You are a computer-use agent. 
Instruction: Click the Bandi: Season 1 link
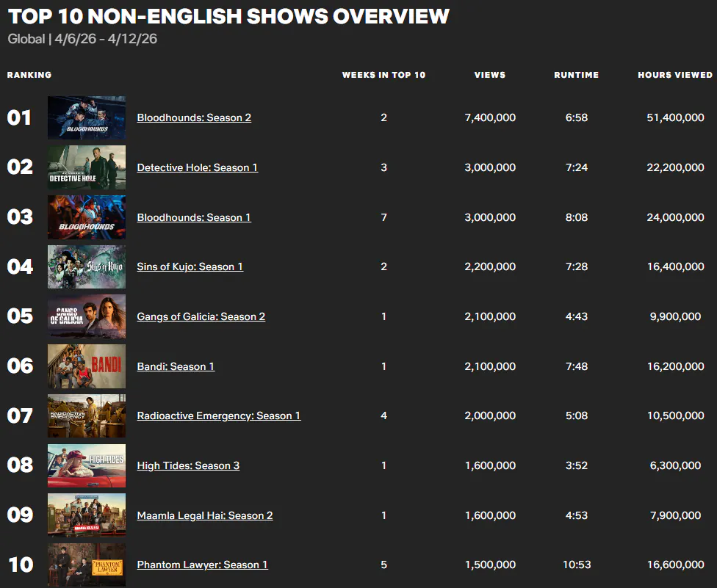click(176, 366)
